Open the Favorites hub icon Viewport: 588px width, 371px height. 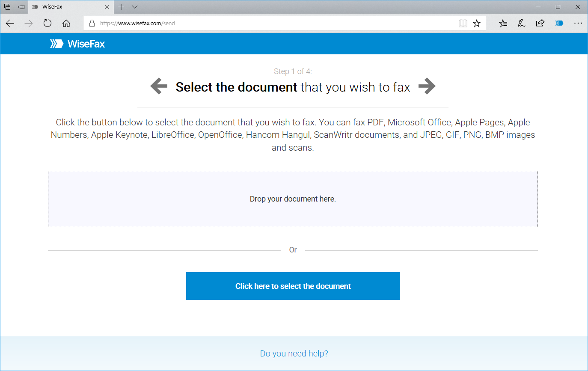click(x=503, y=24)
